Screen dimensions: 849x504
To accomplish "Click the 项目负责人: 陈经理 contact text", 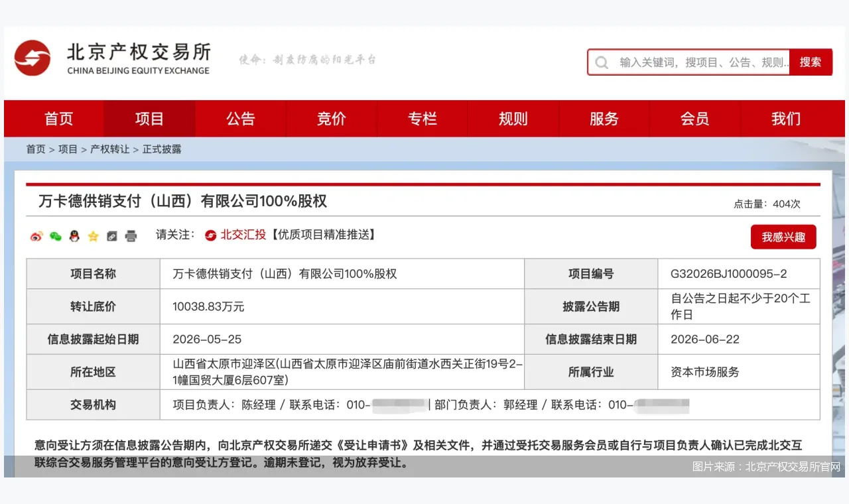I will 224,405.
